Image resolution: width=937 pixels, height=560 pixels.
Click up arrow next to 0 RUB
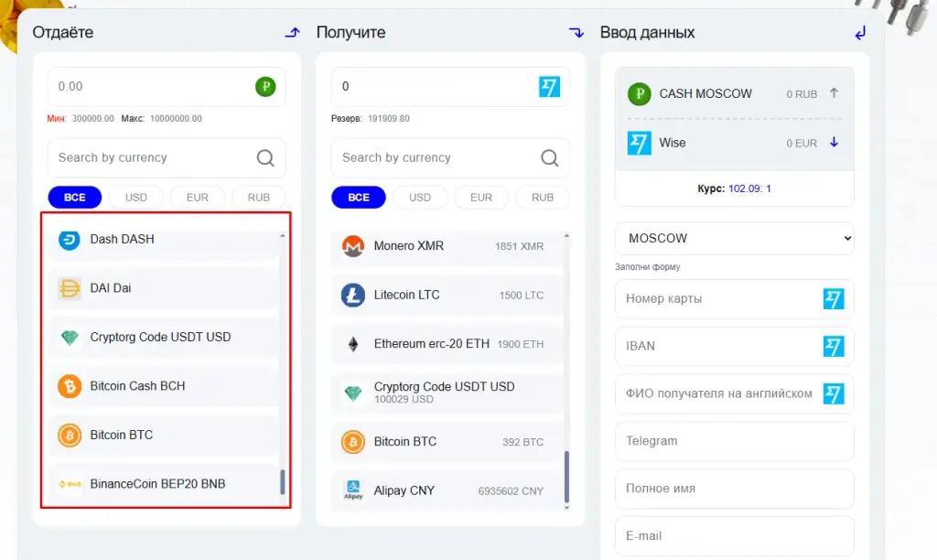pyautogui.click(x=835, y=93)
